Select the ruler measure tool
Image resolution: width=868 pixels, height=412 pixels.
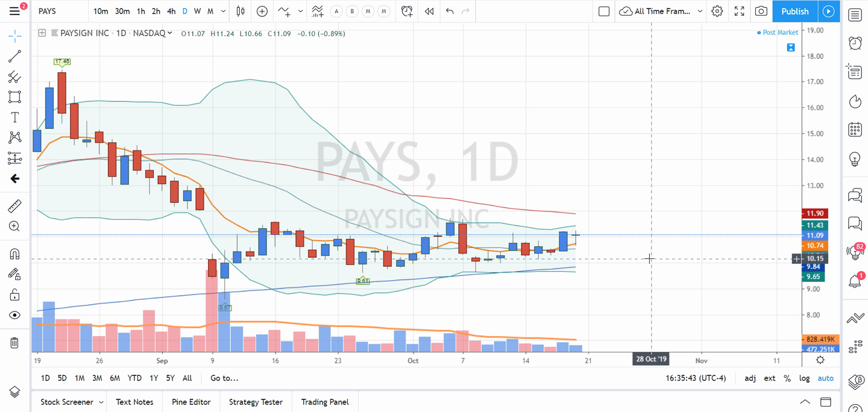[14, 206]
